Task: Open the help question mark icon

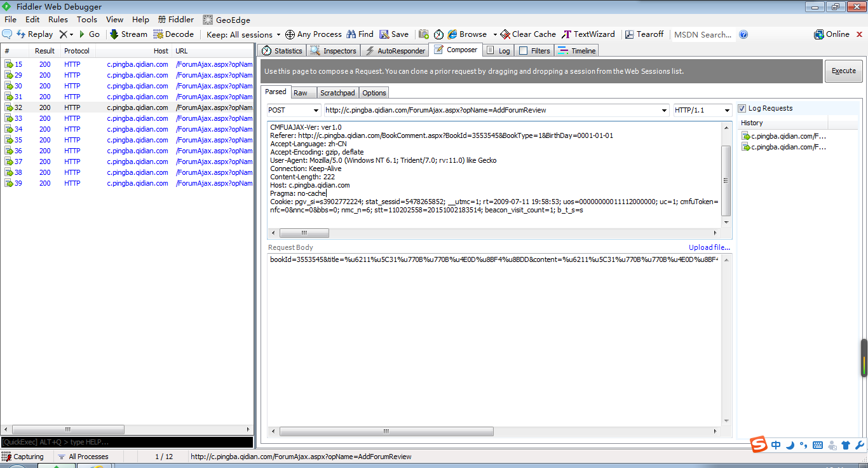Action: 743,34
